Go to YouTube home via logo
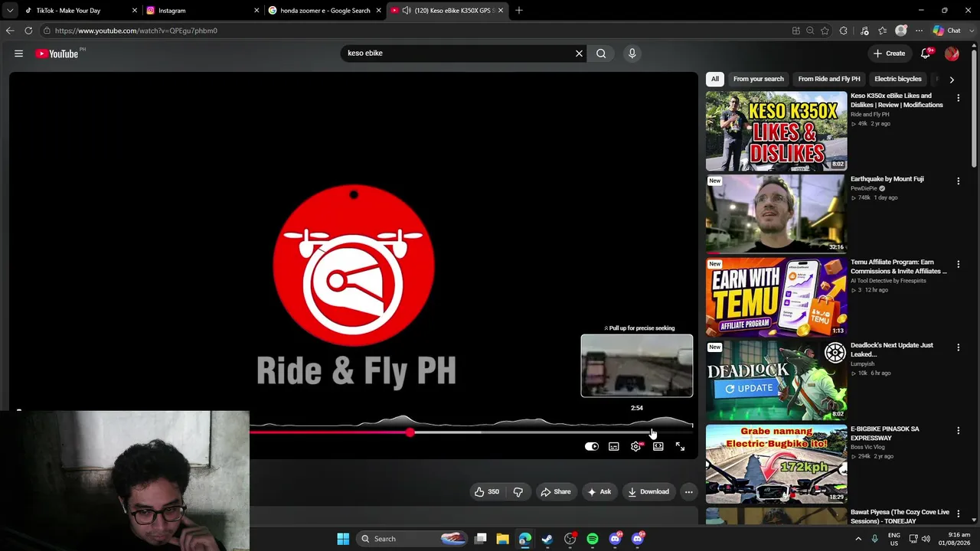980x551 pixels. [x=57, y=54]
